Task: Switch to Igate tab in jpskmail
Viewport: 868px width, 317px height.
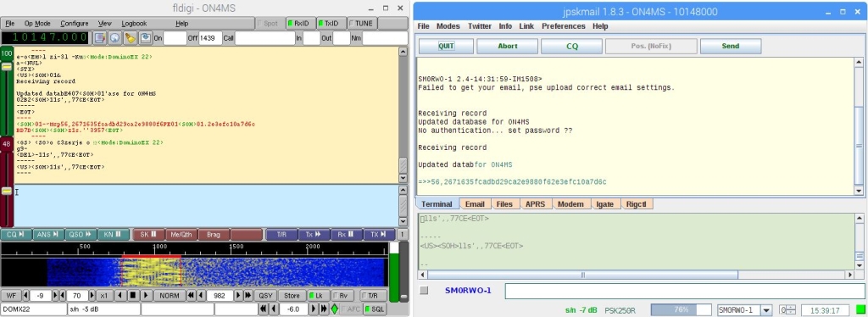Action: pos(604,204)
